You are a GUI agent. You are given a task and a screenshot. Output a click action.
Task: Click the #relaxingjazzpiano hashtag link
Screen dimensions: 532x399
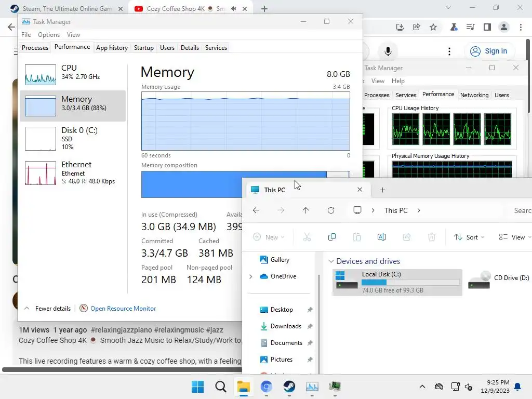[x=122, y=330]
